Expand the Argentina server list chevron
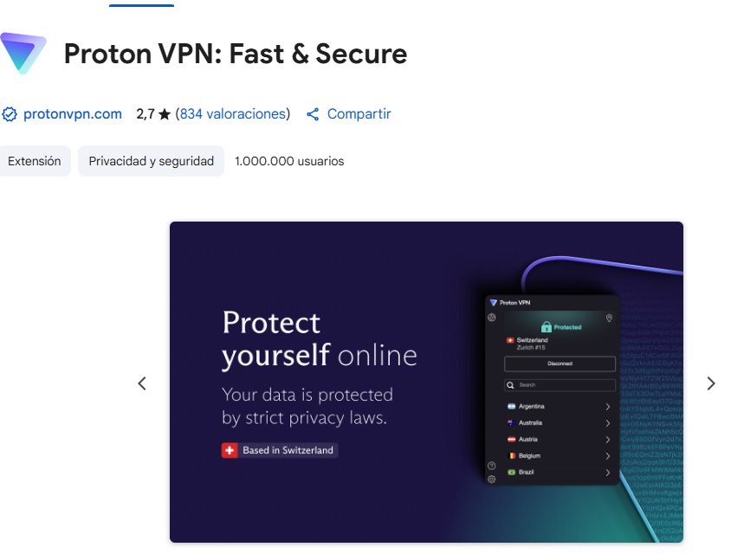744x560 pixels. (608, 407)
